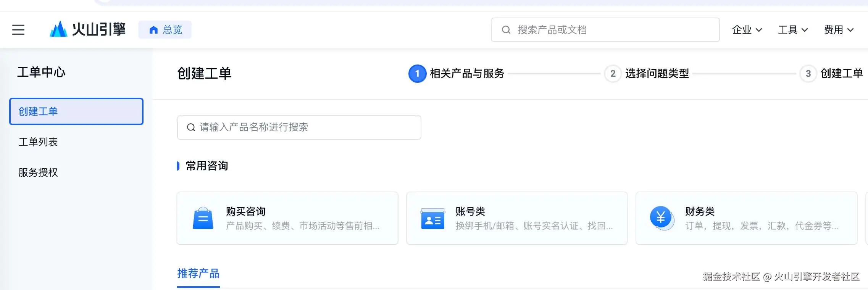
Task: Click the product search magnifier icon
Action: (191, 127)
